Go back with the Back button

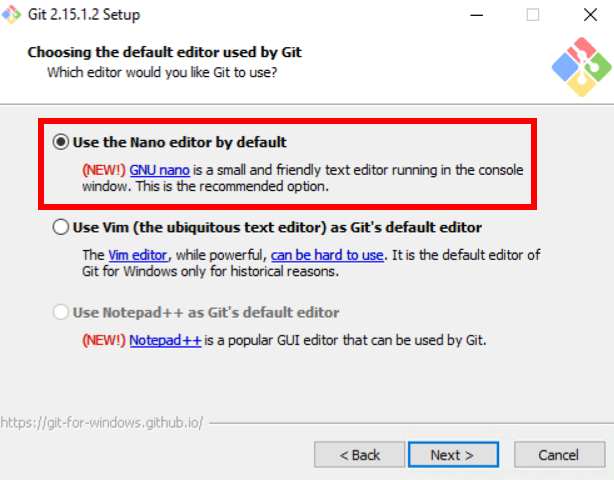pos(359,455)
